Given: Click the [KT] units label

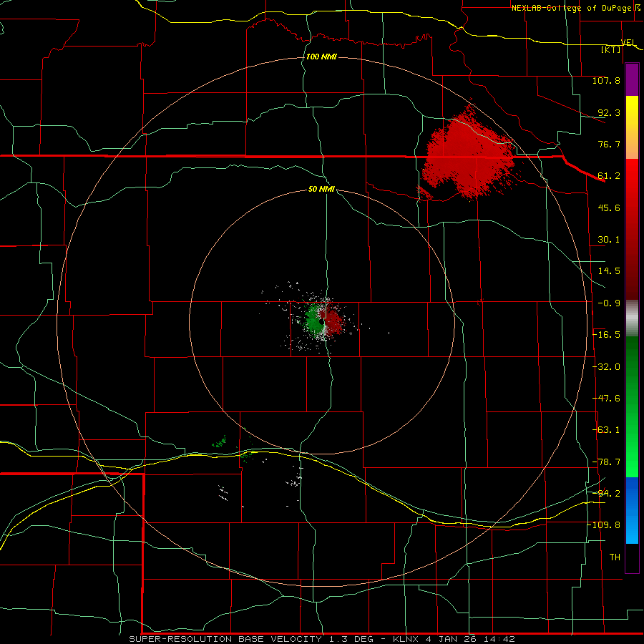Looking at the screenshot, I should click(x=611, y=49).
